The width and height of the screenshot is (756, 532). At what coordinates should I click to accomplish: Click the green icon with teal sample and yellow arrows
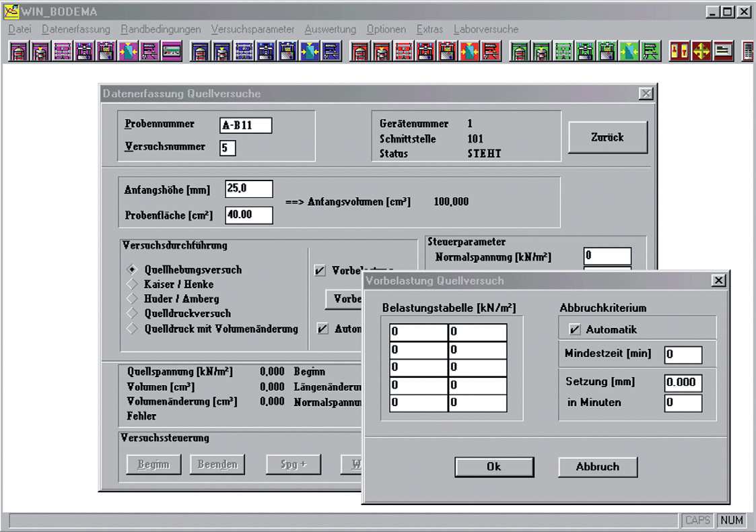tap(629, 51)
